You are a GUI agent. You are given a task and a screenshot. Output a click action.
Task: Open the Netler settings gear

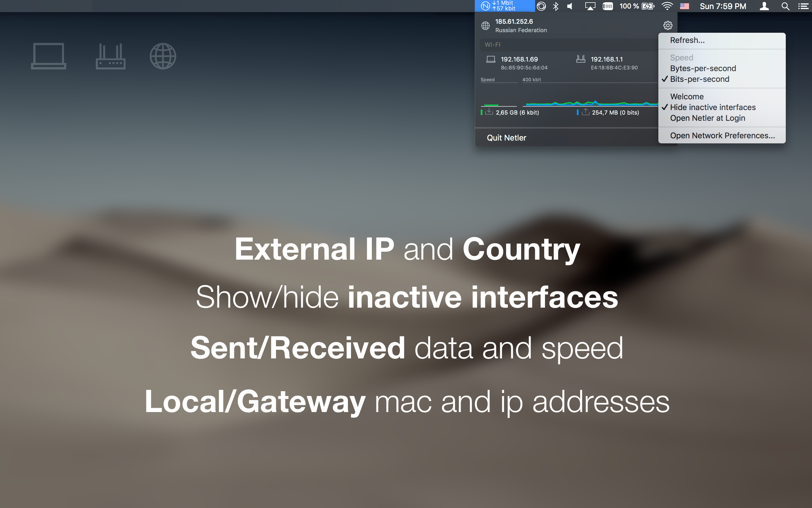pos(668,25)
